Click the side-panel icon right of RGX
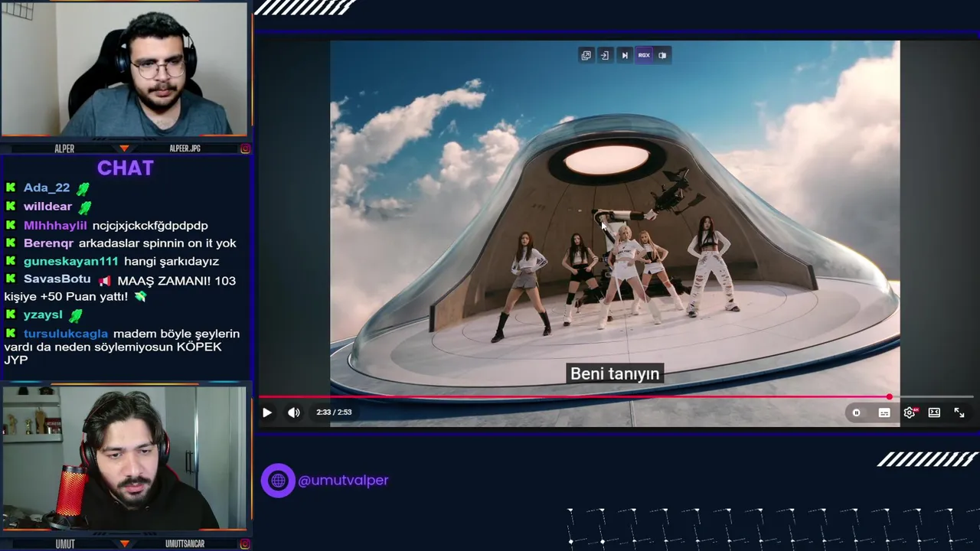980x551 pixels. 662,55
